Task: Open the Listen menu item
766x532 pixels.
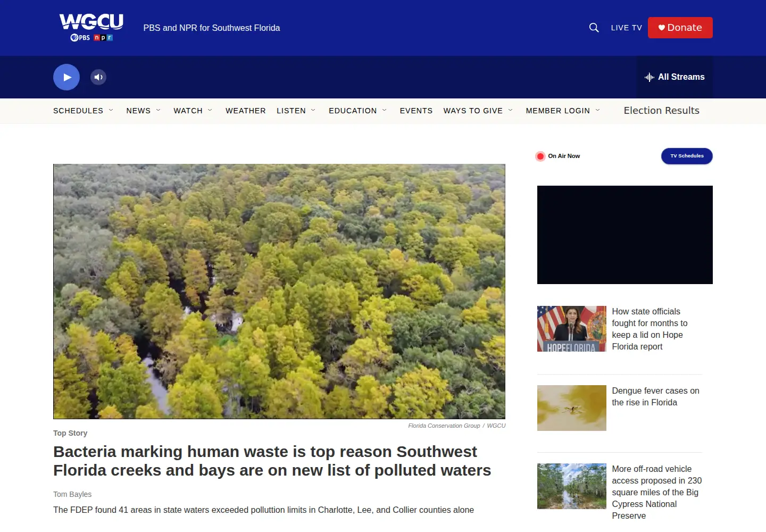Action: [291, 111]
